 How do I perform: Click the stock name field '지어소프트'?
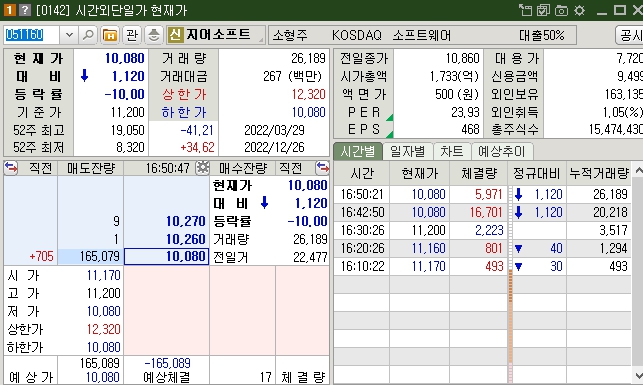tap(218, 35)
